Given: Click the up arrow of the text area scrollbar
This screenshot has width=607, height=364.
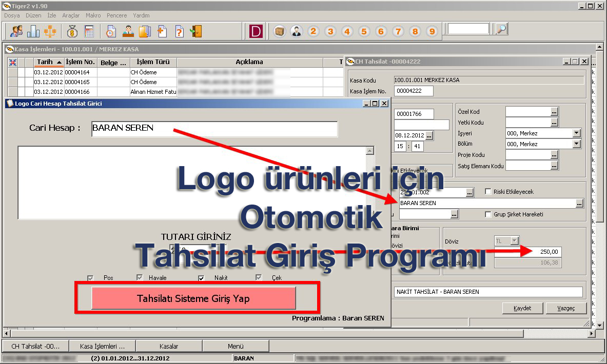Looking at the screenshot, I should [x=370, y=151].
